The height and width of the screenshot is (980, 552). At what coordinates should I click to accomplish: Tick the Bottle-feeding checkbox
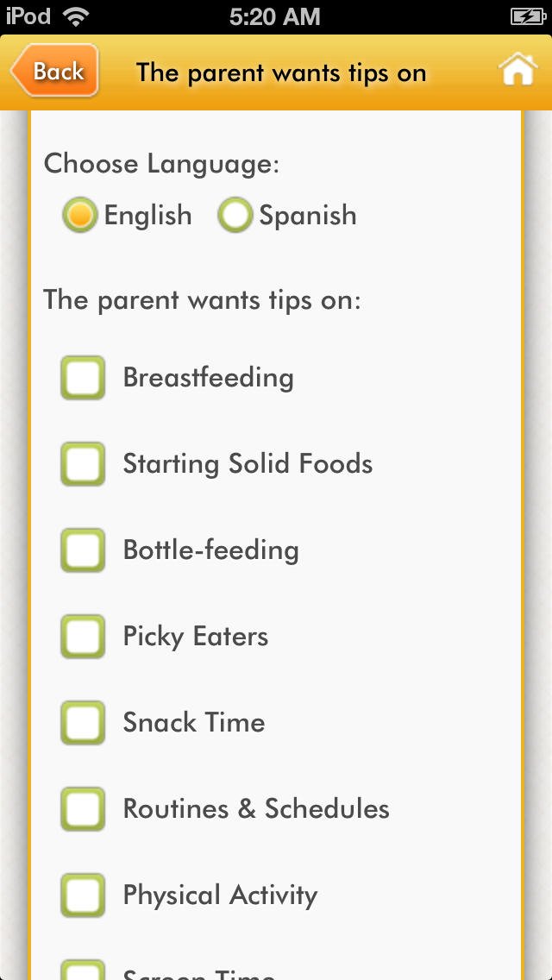click(83, 550)
